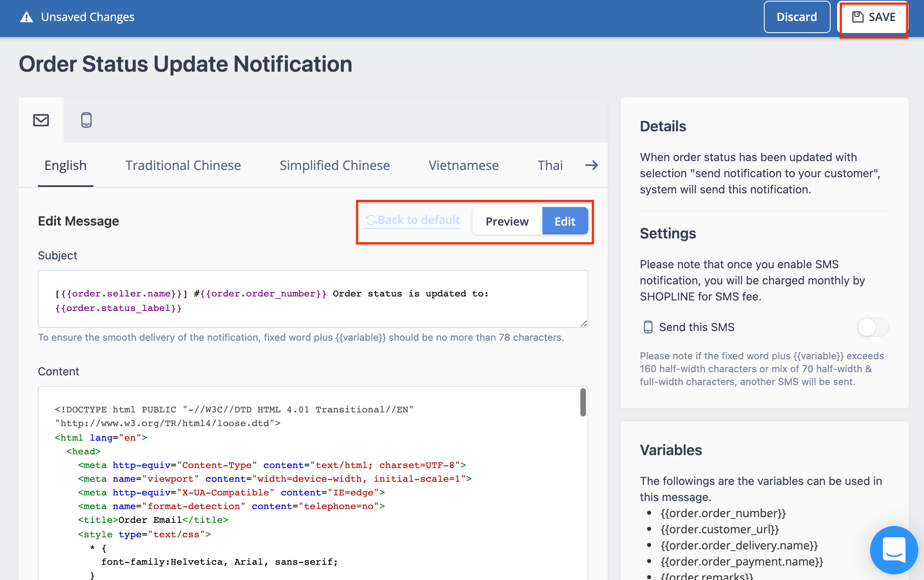Click the Subject field resize handle
The width and height of the screenshot is (924, 580).
click(x=584, y=323)
